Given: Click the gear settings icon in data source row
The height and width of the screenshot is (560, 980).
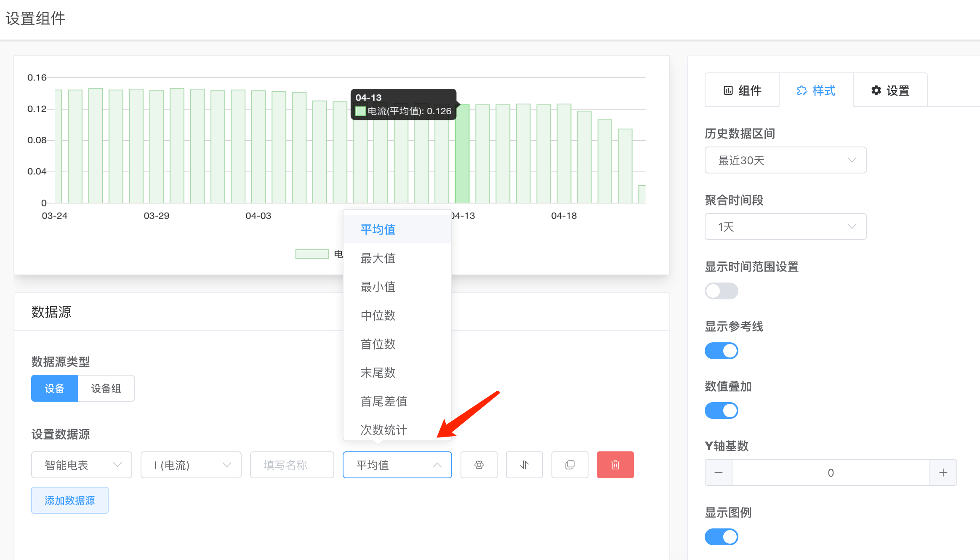Looking at the screenshot, I should [479, 465].
